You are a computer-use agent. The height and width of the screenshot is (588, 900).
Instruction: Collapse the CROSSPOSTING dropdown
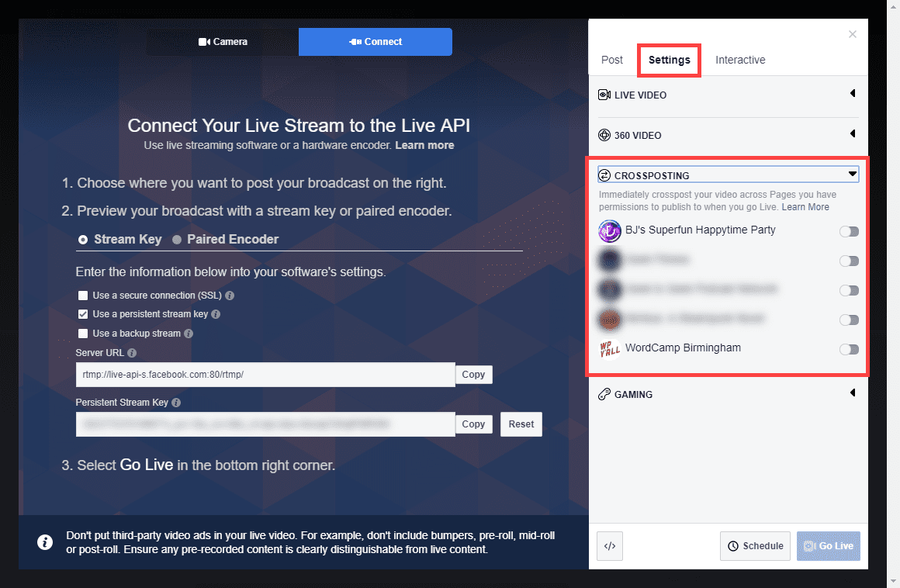852,173
